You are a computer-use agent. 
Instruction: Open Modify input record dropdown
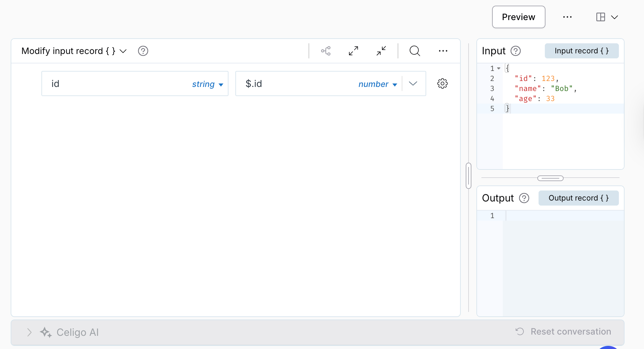pos(74,51)
